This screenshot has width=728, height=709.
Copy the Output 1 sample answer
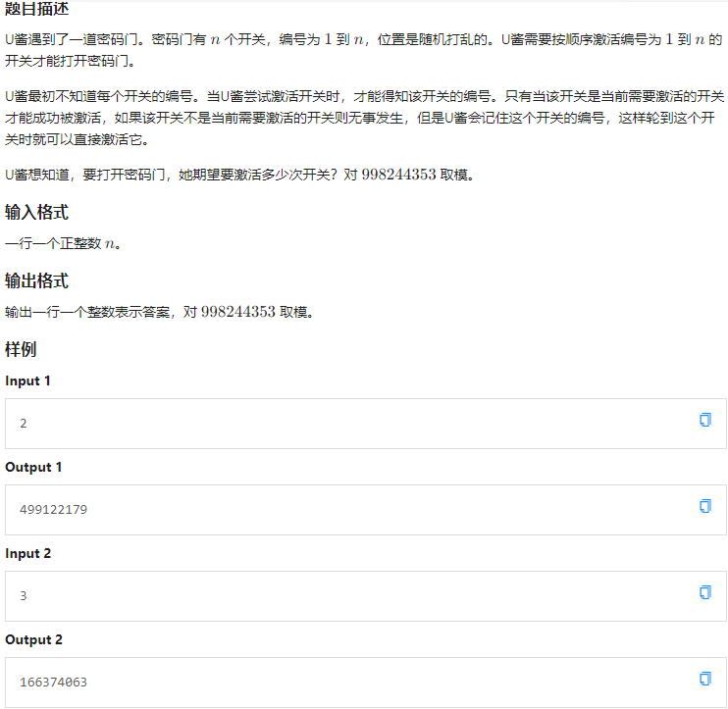coord(704,506)
